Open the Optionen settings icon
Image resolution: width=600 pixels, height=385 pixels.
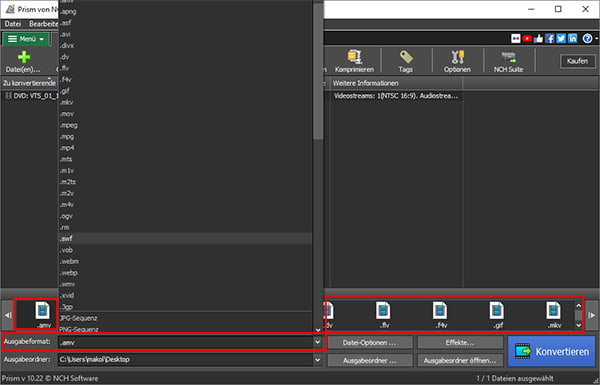coord(457,61)
